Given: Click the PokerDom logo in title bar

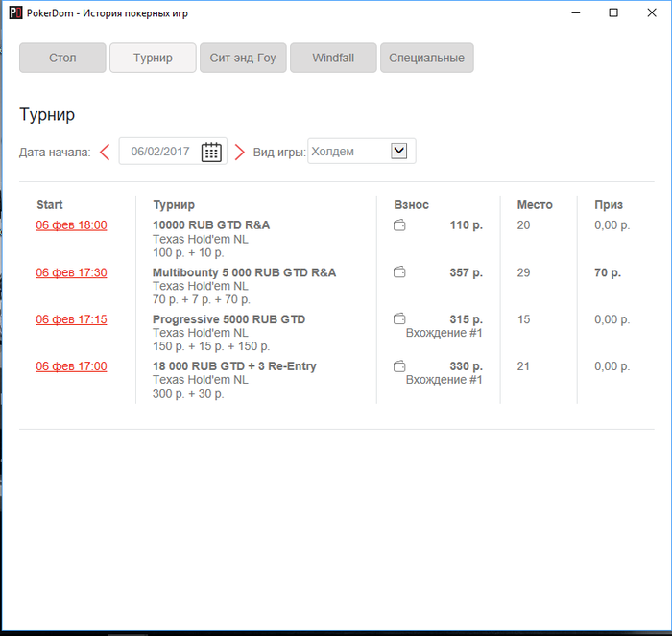Looking at the screenshot, I should [16, 12].
